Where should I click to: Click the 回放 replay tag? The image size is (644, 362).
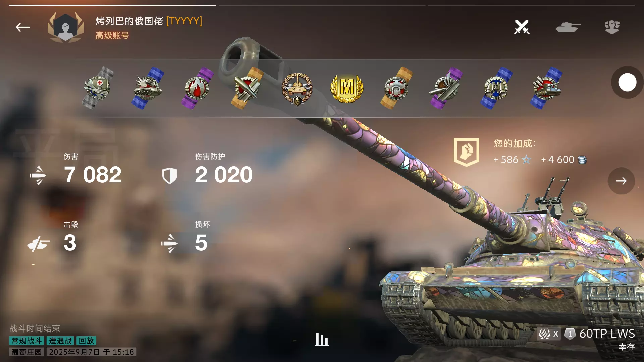pos(86,341)
